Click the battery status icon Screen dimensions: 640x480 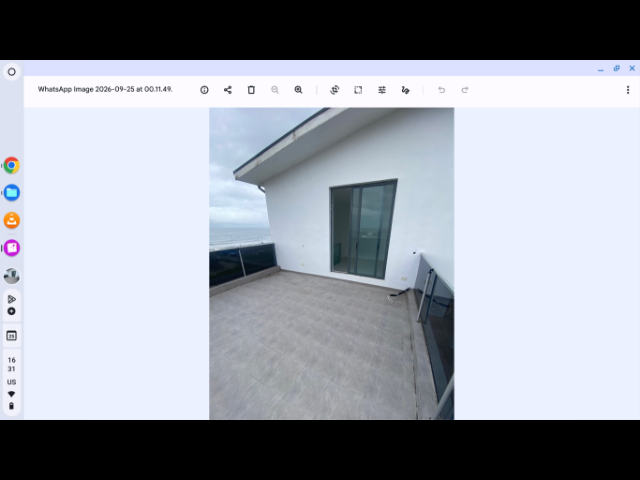(x=11, y=406)
